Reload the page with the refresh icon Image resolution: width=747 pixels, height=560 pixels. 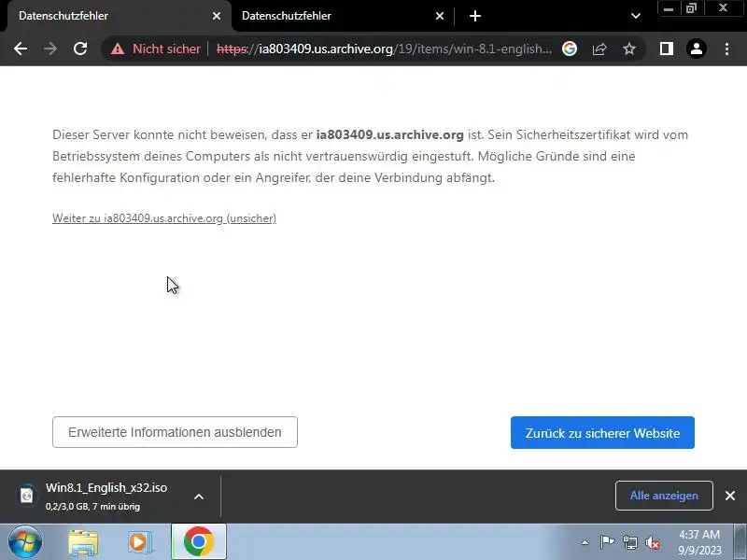[80, 49]
